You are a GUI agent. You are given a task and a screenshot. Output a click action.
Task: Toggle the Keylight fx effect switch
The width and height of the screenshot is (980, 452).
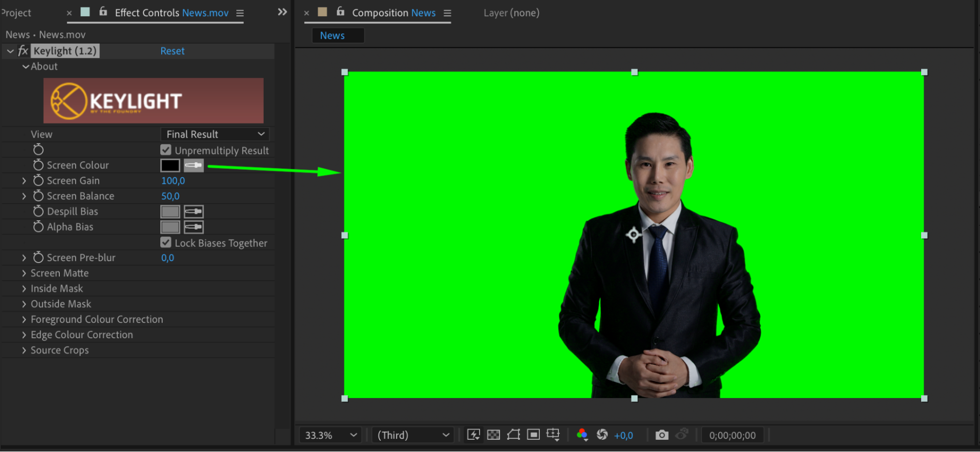(23, 51)
